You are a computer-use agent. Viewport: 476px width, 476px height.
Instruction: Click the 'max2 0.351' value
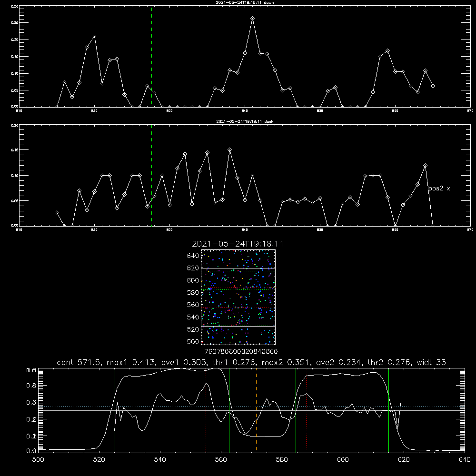pyautogui.click(x=286, y=362)
